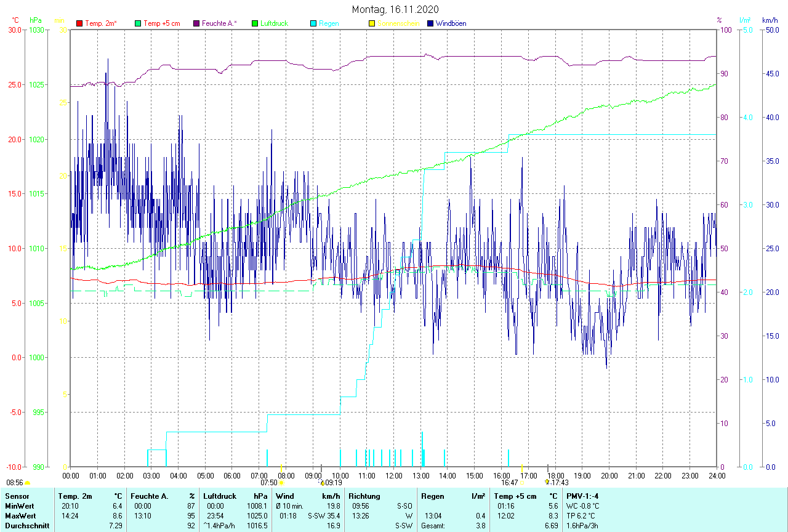Click the 'Richtung' column header in the table
788x532 pixels.
364,496
